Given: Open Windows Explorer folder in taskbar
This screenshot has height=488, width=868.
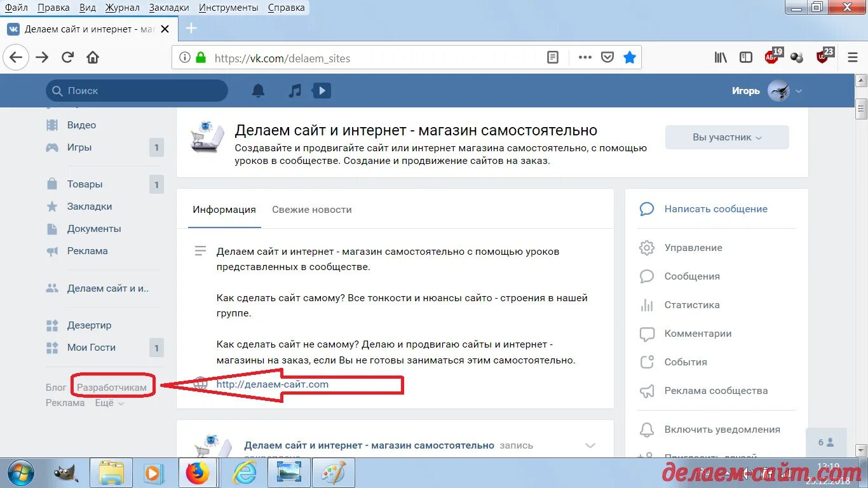Looking at the screenshot, I should pyautogui.click(x=111, y=473).
